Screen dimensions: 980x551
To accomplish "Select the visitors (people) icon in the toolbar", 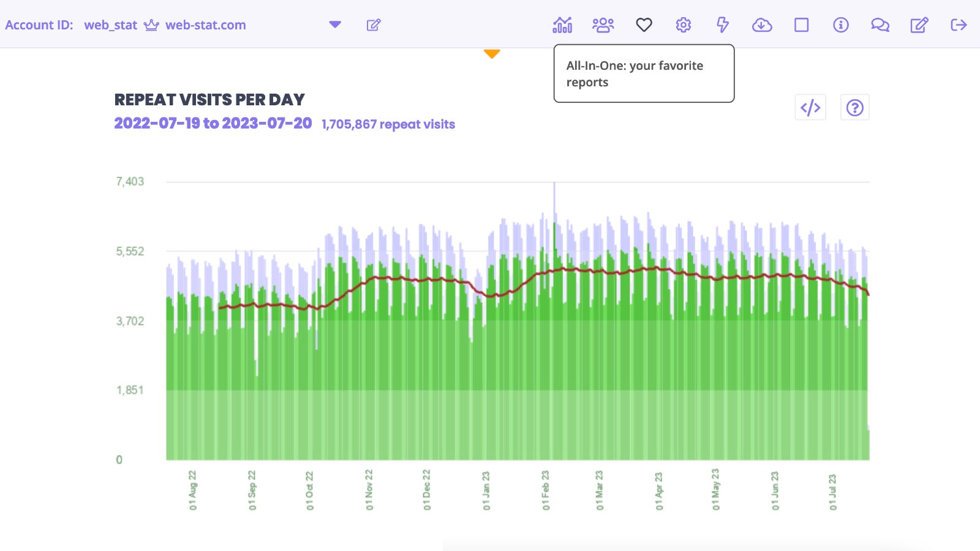I will [603, 24].
